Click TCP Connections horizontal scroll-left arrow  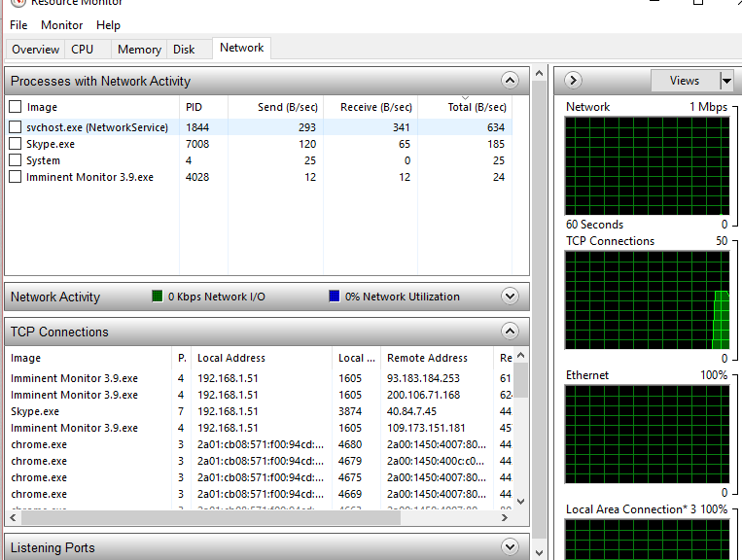click(13, 518)
